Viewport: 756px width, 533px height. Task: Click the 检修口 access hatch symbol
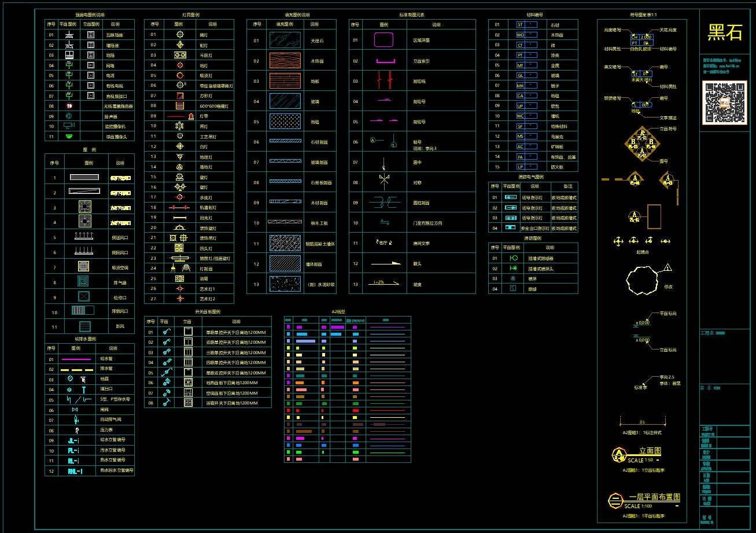tap(84, 296)
